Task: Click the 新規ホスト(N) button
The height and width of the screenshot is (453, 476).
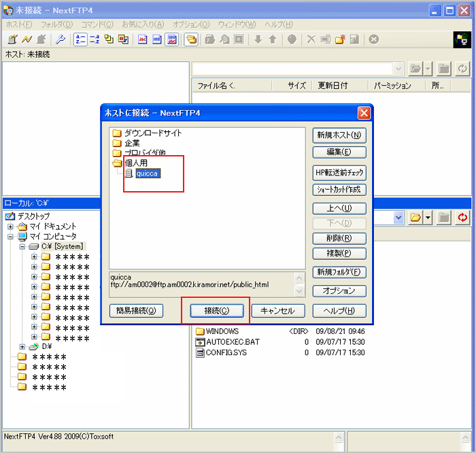Action: pyautogui.click(x=339, y=135)
